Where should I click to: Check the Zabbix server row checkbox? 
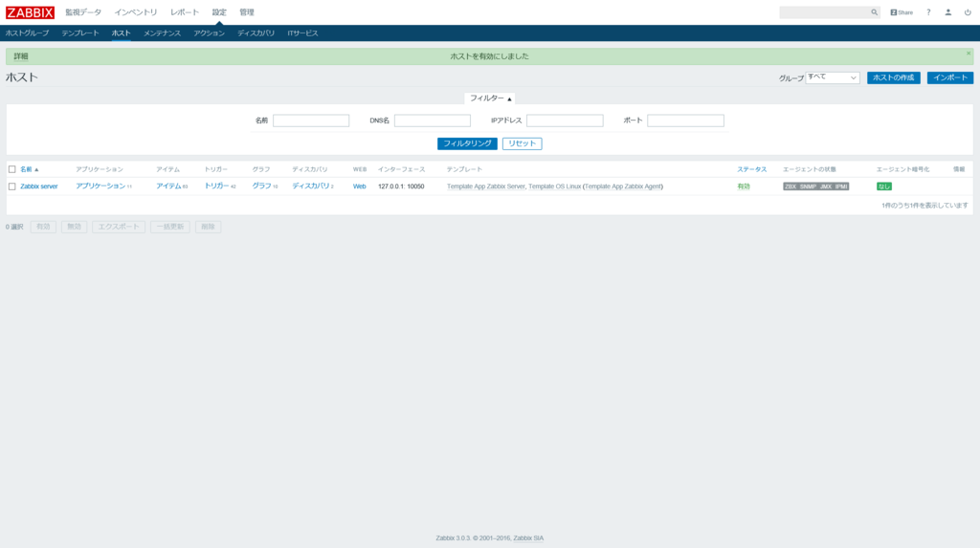pos(11,186)
